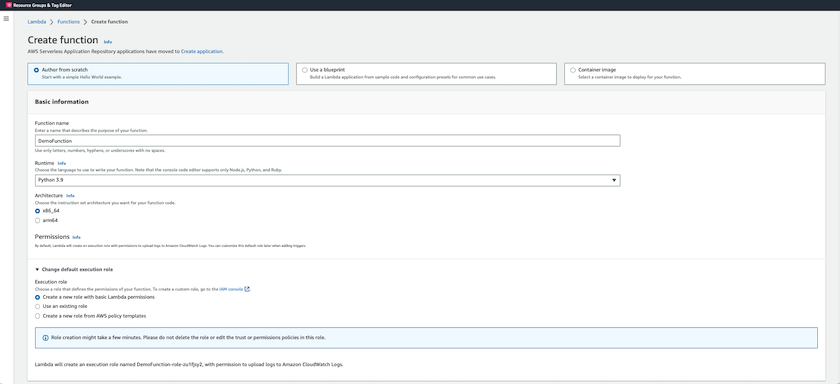Click the Resource Groups & Tag Editor title
This screenshot has width=840, height=384.
coord(42,5)
